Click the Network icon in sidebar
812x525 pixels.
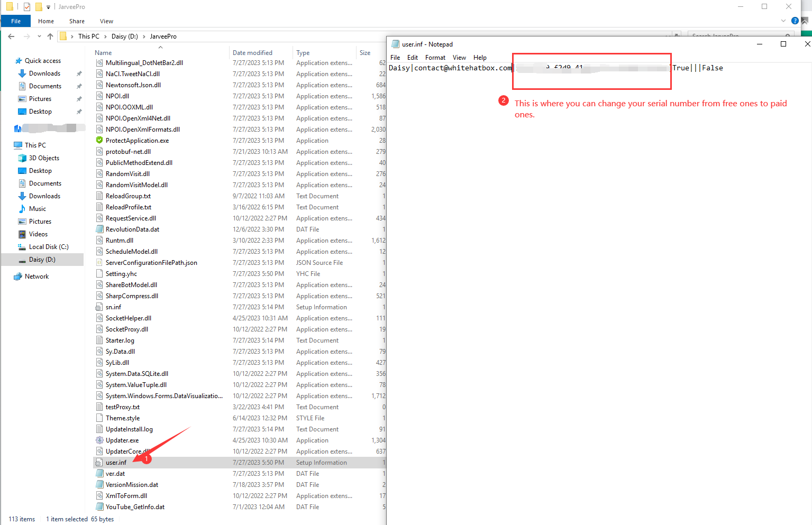click(x=19, y=277)
